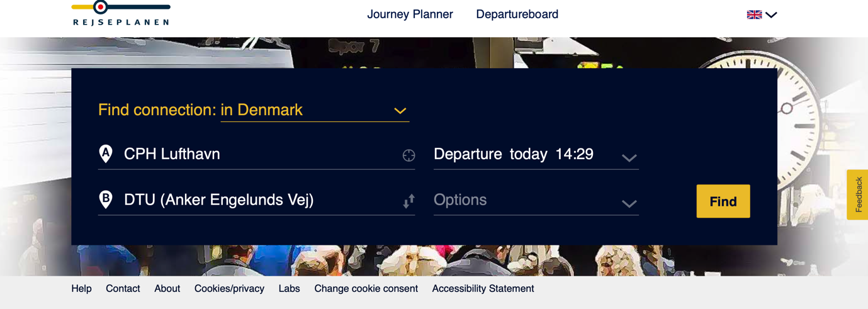Open the Cookies/privacy link

click(229, 289)
